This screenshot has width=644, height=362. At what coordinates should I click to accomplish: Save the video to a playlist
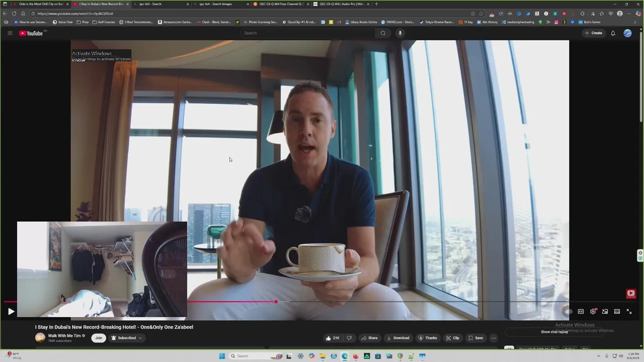475,338
